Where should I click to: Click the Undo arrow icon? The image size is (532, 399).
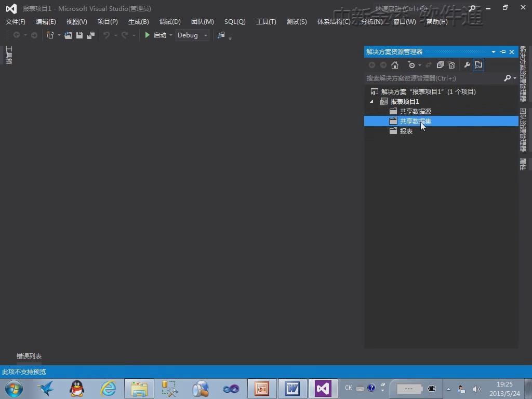(107, 35)
